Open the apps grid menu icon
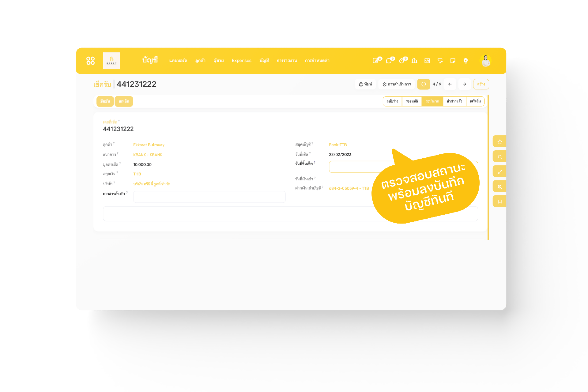588x392 pixels. point(90,61)
